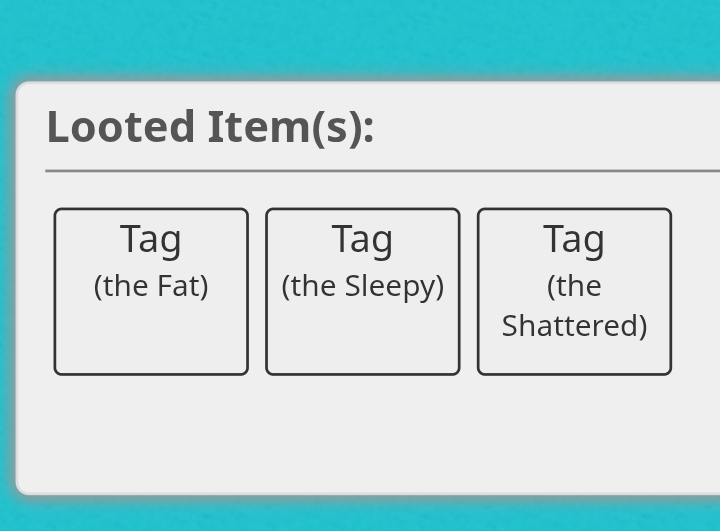
Task: Click the Looted Item(s) heading
Action: (210, 128)
